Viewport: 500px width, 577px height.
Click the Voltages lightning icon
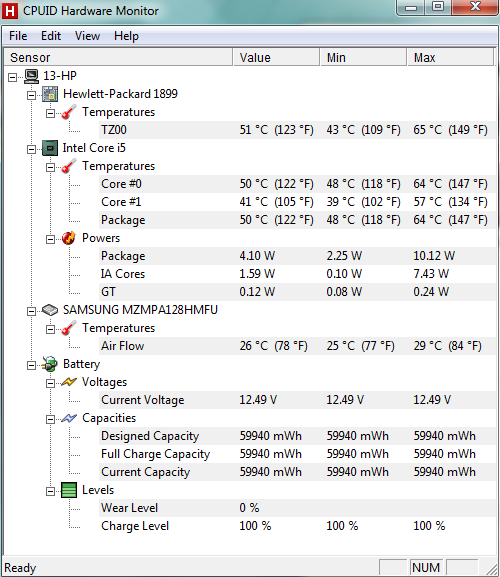coord(69,382)
